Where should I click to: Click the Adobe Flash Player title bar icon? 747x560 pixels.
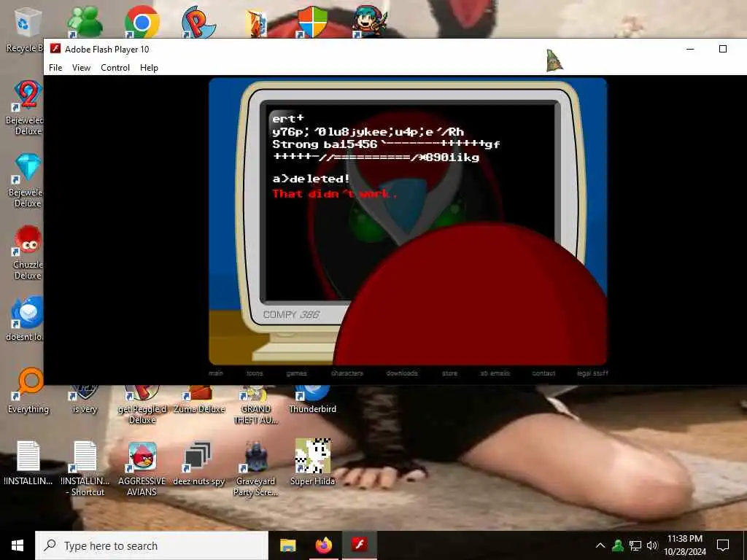(55, 49)
